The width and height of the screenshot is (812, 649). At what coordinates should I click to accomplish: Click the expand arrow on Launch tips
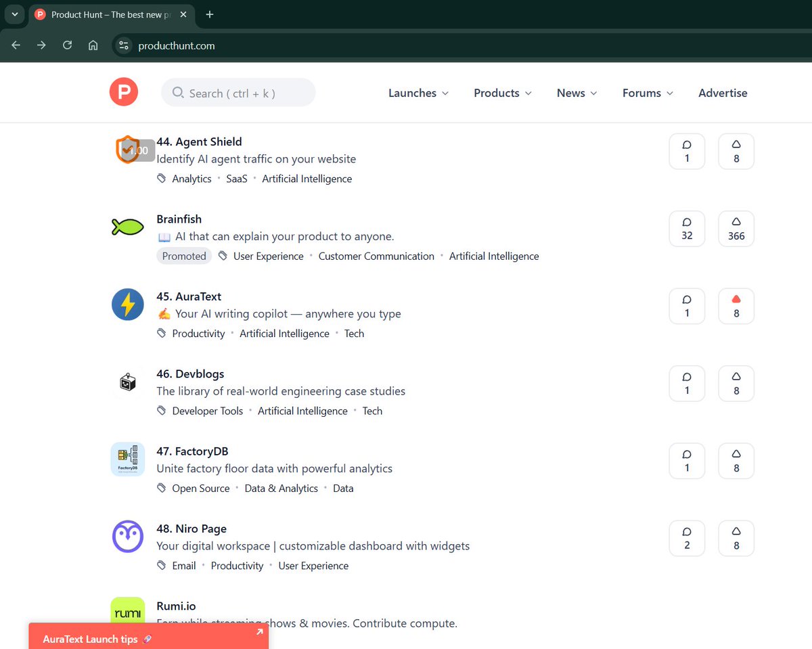259,632
